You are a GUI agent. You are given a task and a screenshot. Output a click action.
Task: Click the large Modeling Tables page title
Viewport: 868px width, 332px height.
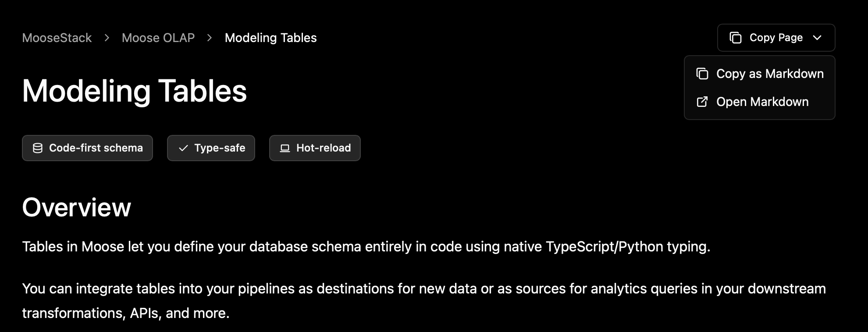(135, 91)
